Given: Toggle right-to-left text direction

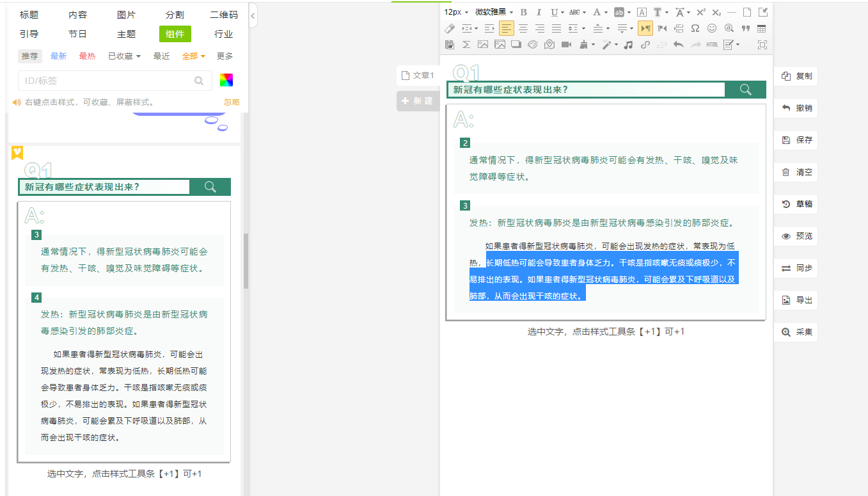Looking at the screenshot, I should click(662, 28).
